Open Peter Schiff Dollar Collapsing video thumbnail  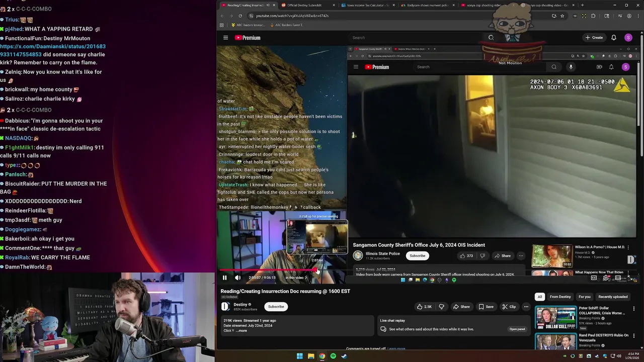point(555,317)
